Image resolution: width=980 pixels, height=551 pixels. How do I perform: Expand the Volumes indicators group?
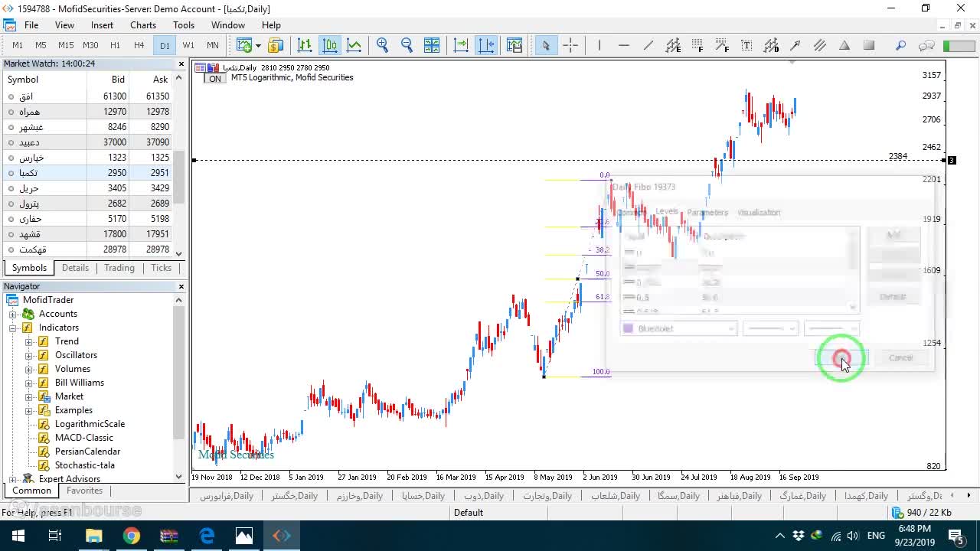(x=29, y=369)
